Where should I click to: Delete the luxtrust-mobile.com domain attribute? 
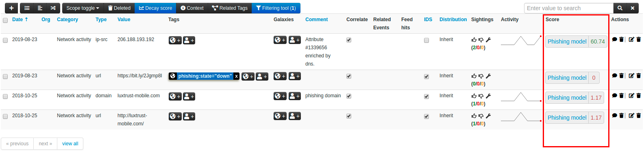(x=638, y=96)
